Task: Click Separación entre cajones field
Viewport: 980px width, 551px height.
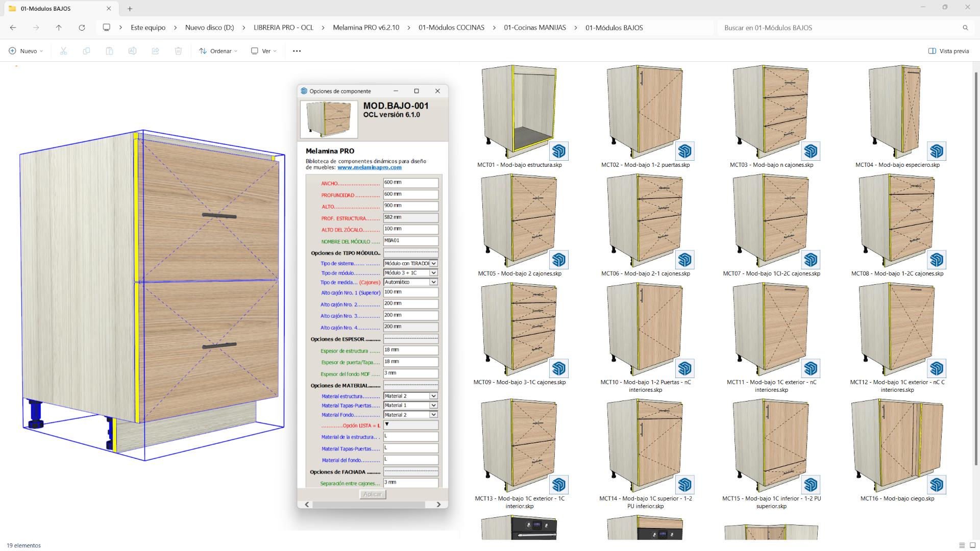Action: pyautogui.click(x=411, y=483)
